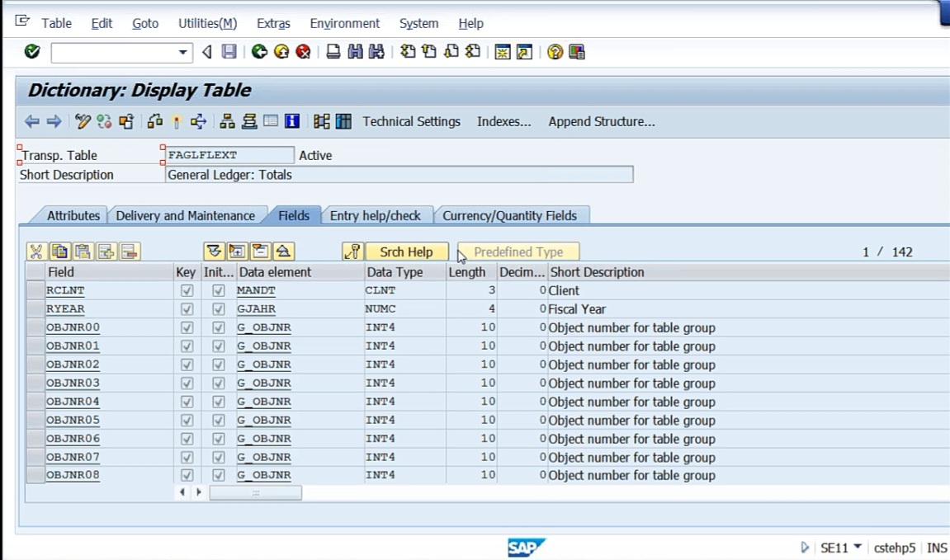Toggle the Key checkbox for RYEAR

click(187, 309)
